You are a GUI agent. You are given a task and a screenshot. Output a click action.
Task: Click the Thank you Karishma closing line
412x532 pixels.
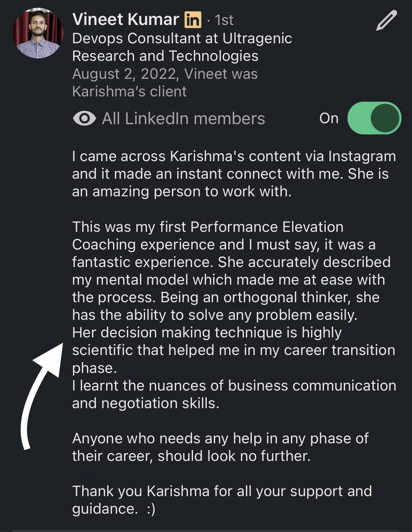(222, 500)
